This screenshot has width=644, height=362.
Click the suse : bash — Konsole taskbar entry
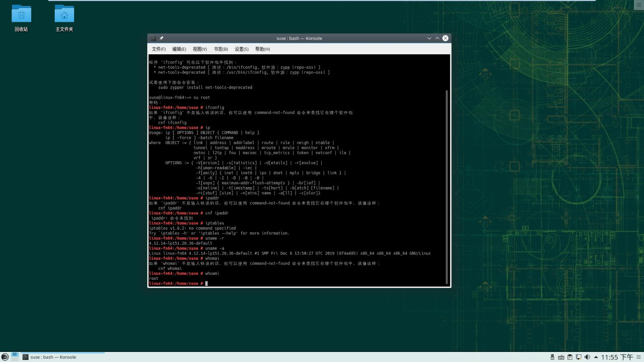click(x=52, y=357)
